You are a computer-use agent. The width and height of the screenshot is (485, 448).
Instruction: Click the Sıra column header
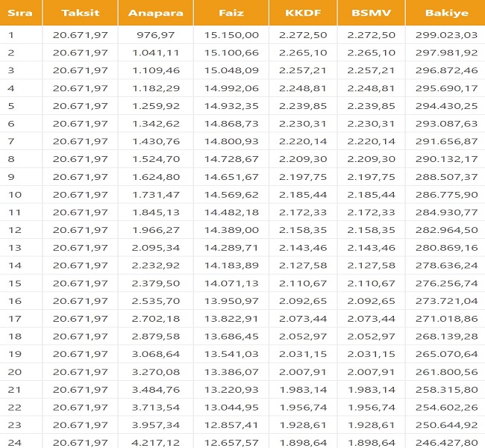coord(20,13)
